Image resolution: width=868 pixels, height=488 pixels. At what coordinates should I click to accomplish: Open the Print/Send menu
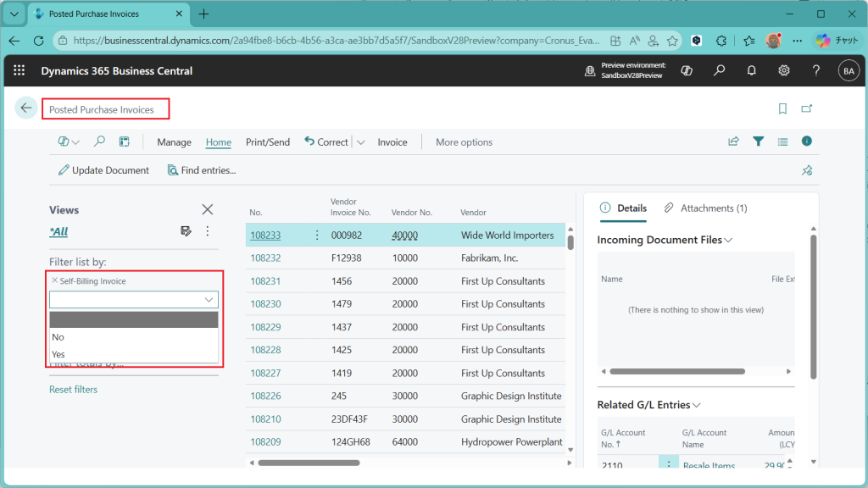(x=267, y=142)
